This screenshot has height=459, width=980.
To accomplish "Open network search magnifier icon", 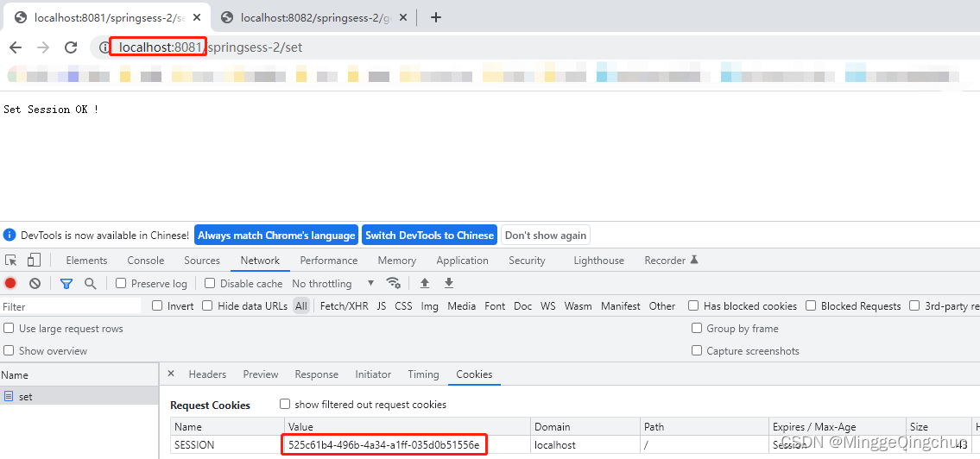I will click(x=91, y=284).
